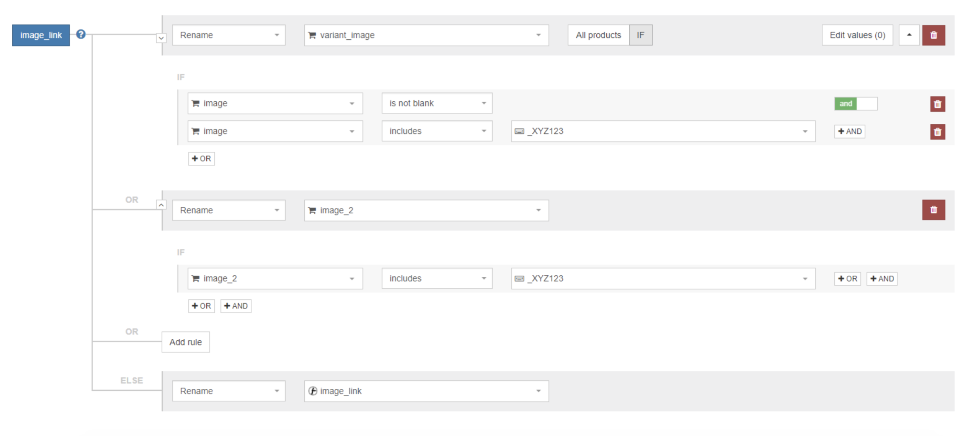Select the All products option
The image size is (980, 436).
[598, 35]
